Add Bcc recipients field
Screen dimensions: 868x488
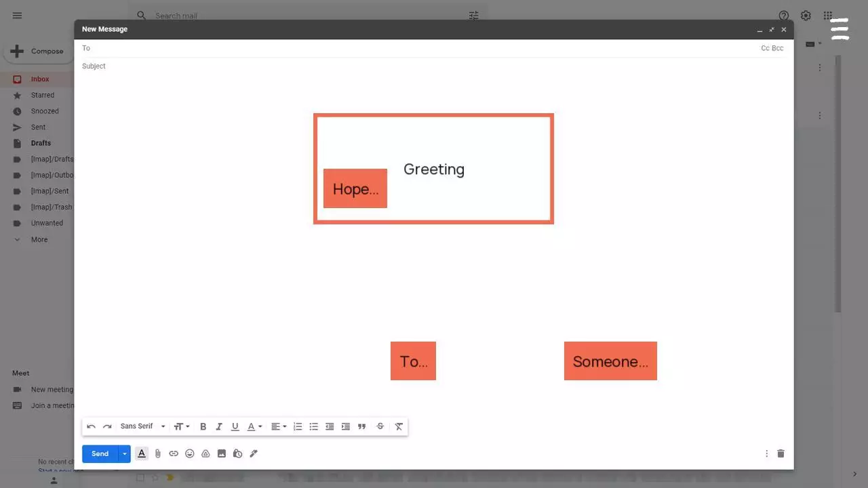[778, 48]
